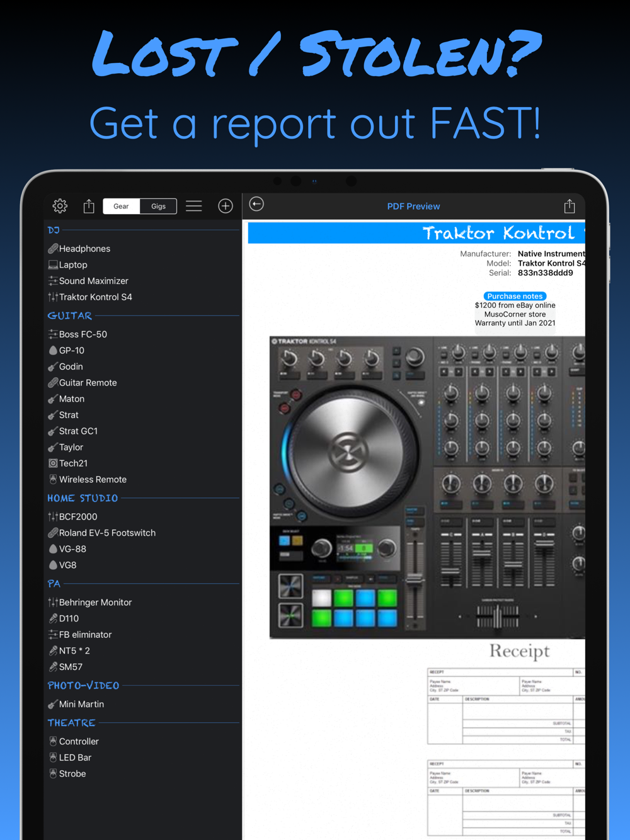This screenshot has width=630, height=840.
Task: Click the Sound Maximizer icon
Action: point(53,281)
